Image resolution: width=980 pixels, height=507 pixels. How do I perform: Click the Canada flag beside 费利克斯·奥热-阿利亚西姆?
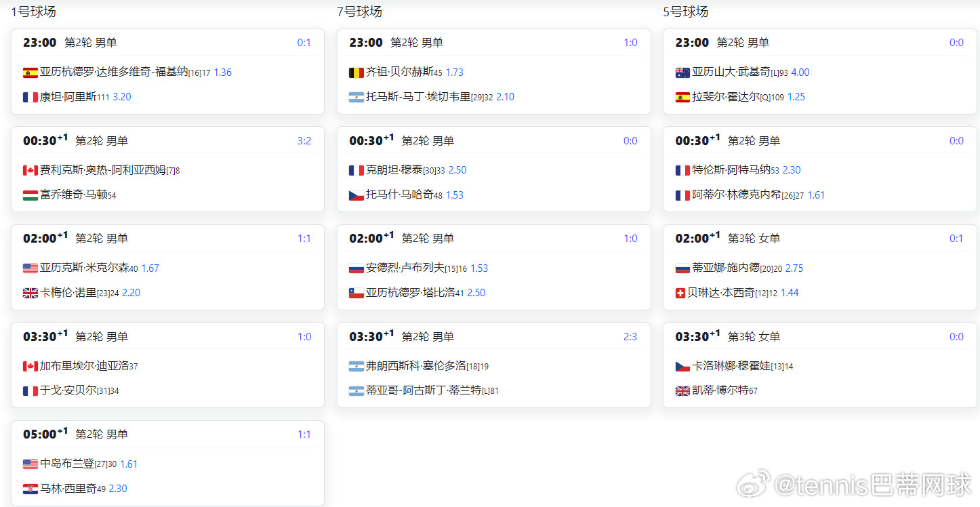tap(30, 171)
